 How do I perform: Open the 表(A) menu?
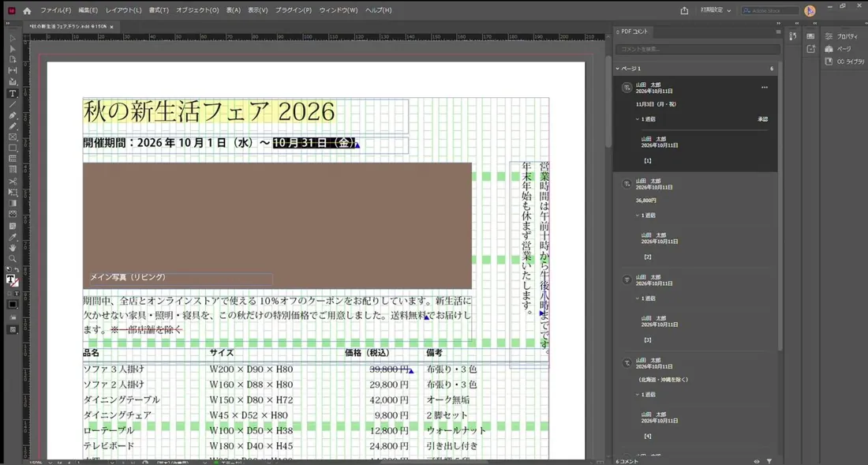pyautogui.click(x=233, y=10)
